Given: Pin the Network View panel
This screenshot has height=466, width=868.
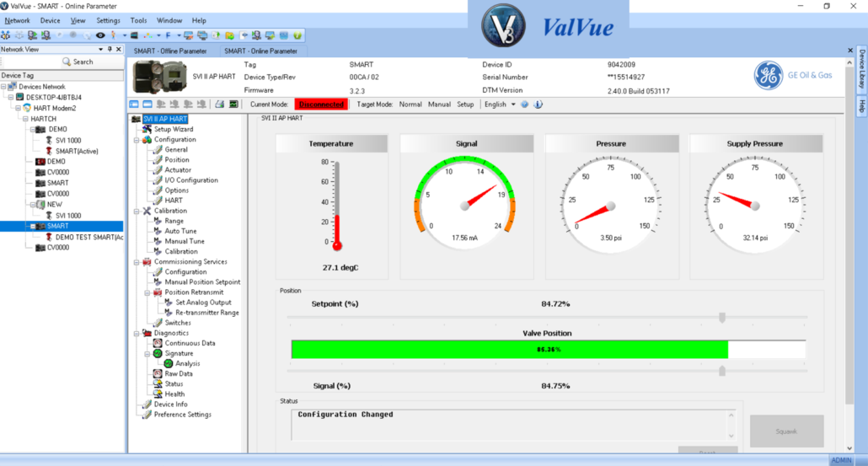Looking at the screenshot, I should click(x=110, y=50).
